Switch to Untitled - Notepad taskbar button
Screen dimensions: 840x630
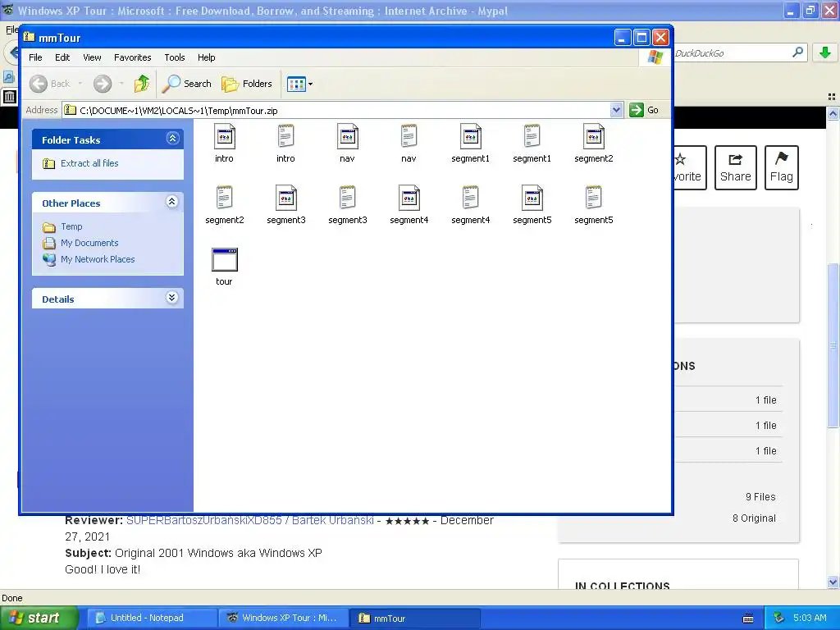pos(152,618)
